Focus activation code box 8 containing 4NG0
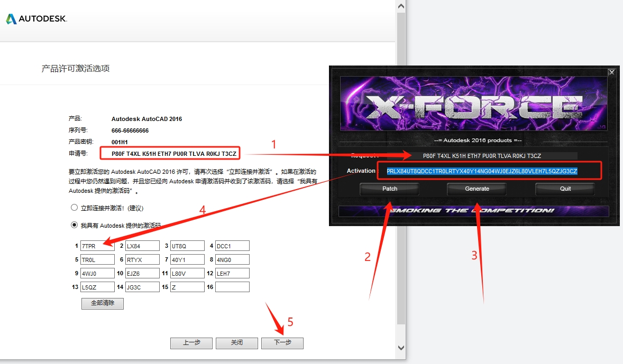Viewport: 623px width, 364px height. point(232,259)
